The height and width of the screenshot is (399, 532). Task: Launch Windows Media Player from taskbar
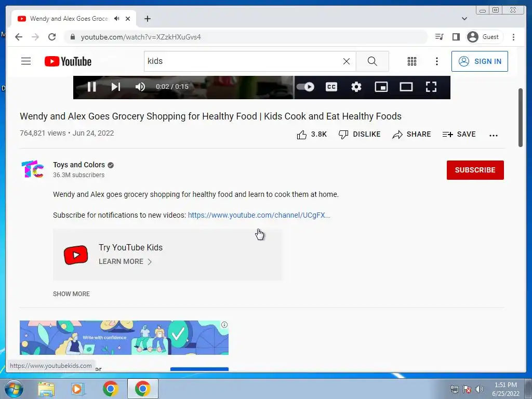(x=78, y=389)
